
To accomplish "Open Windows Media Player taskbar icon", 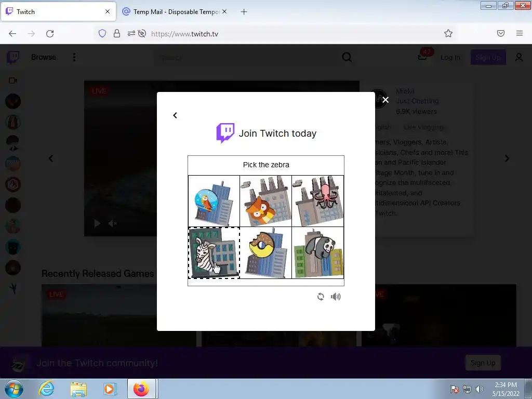I will (110, 389).
